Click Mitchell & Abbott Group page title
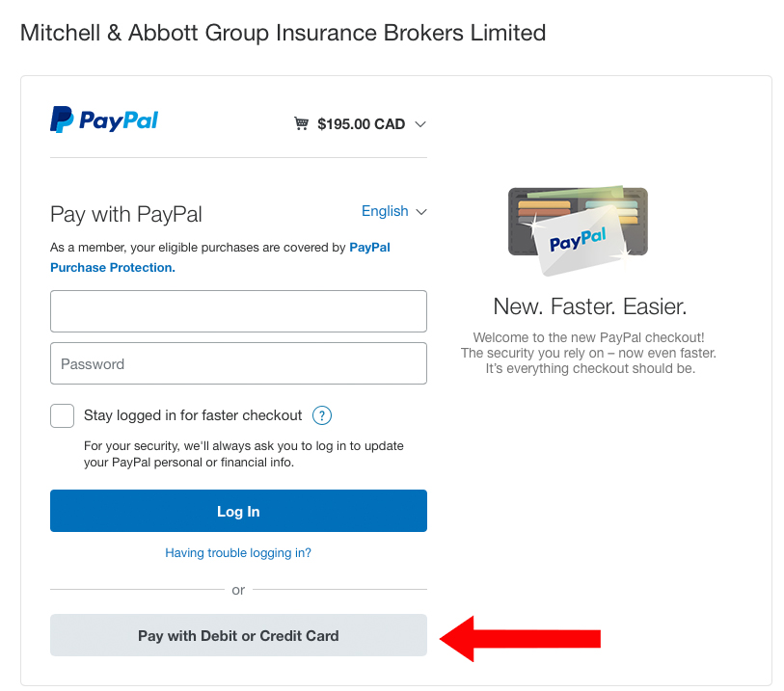The width and height of the screenshot is (784, 691). (x=283, y=33)
